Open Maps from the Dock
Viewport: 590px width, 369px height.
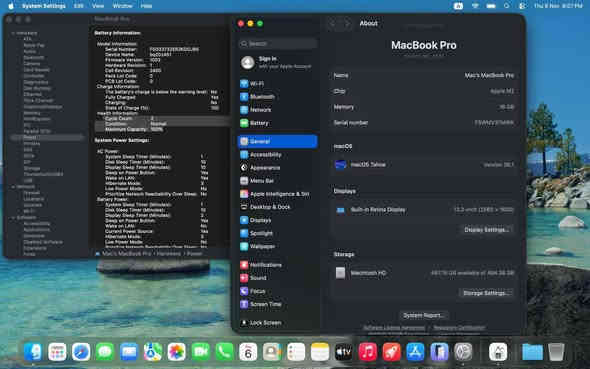[x=153, y=352]
